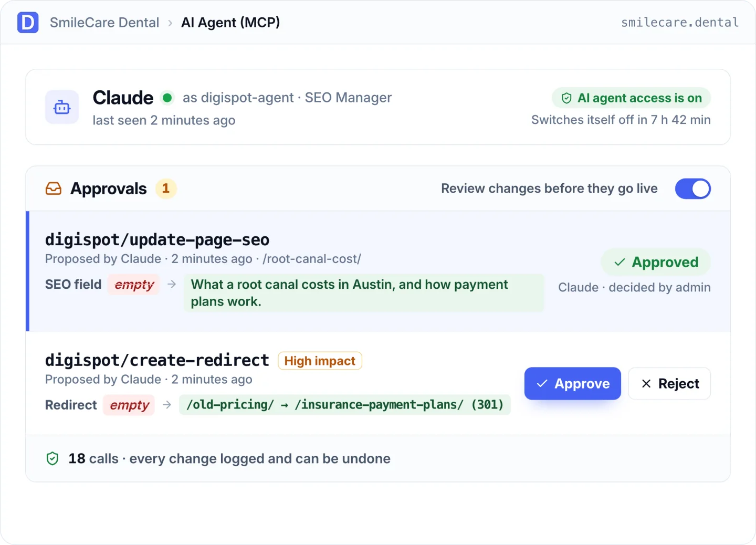Click shield icon in AI agent access badge
This screenshot has height=545, width=756.
(x=566, y=98)
